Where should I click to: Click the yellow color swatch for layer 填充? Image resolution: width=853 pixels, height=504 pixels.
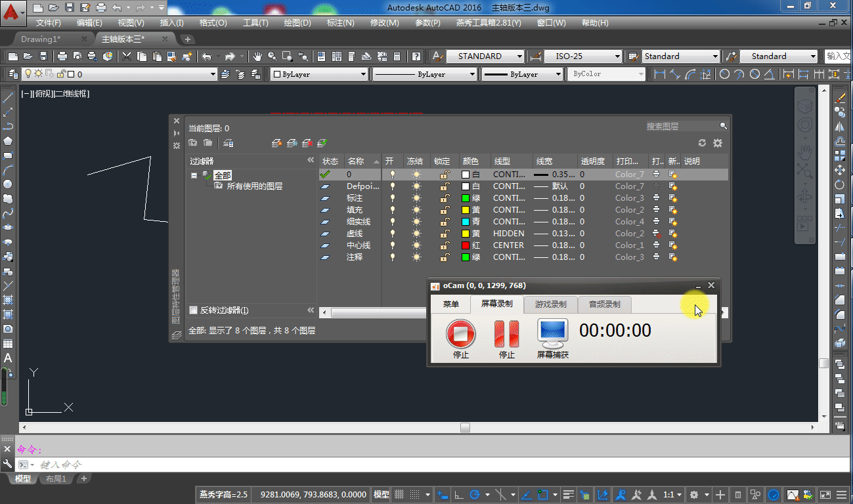tap(466, 210)
